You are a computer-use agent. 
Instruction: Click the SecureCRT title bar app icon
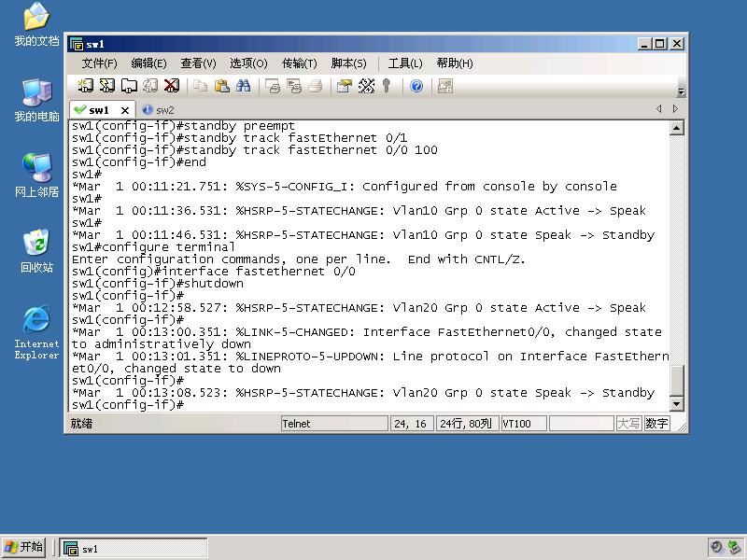click(x=77, y=44)
